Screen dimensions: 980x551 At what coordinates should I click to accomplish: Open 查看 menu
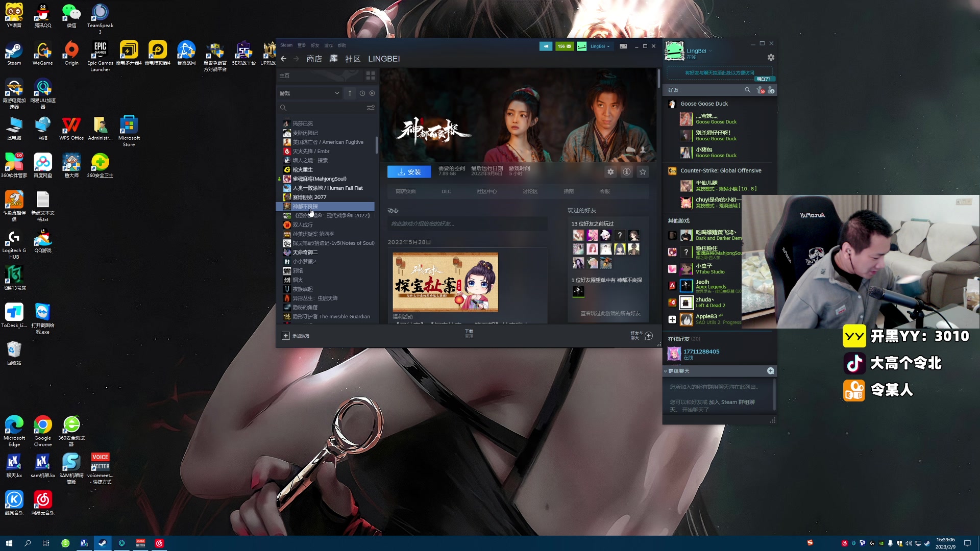(x=302, y=45)
